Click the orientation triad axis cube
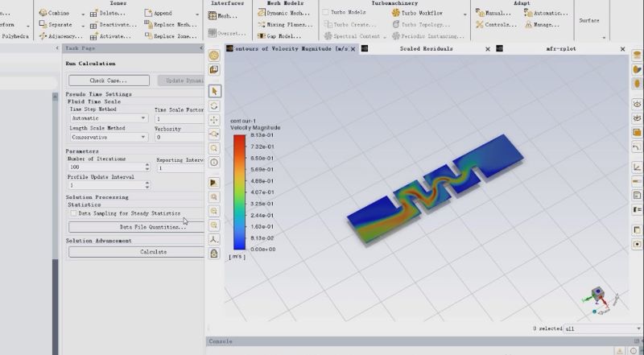This screenshot has width=644, height=355. [598, 293]
